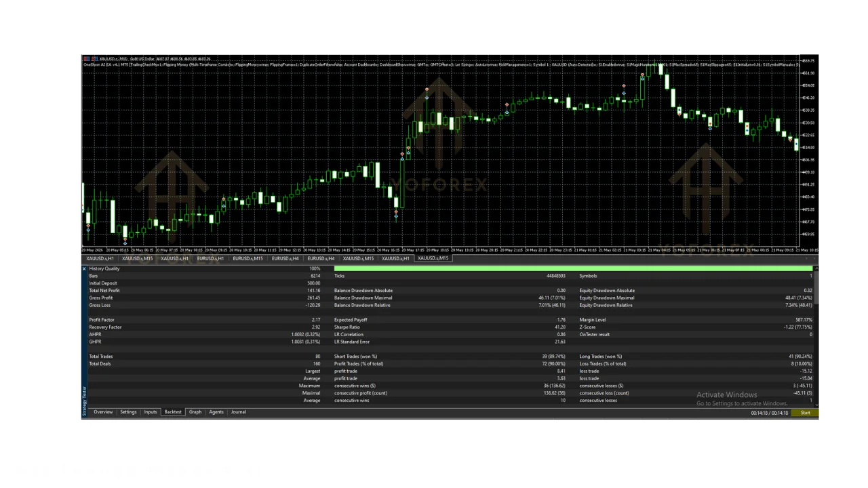Screen dimensions: 868x488
Task: Click the consecutive profit (count) label
Action: coord(360,393)
